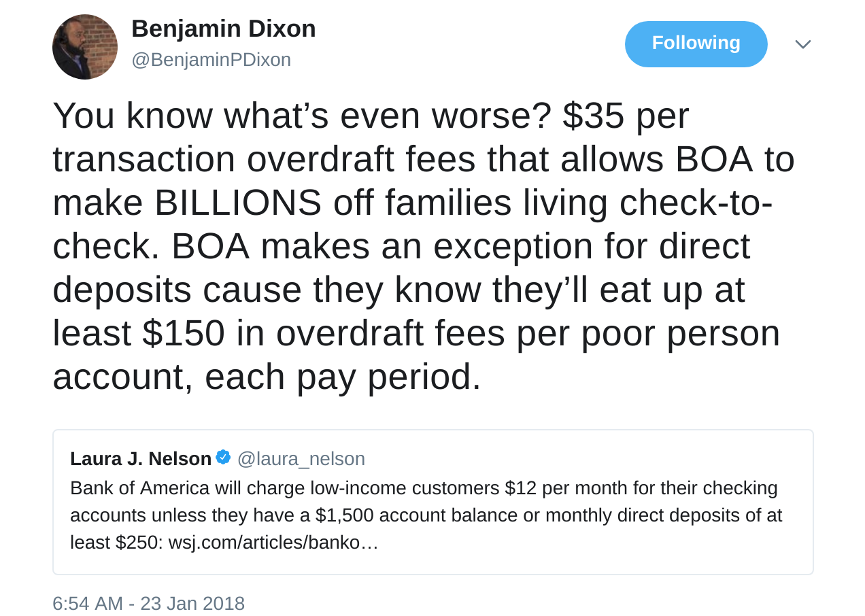Expand the tweet options chevron
Viewport: 865px width, 616px height.
pyautogui.click(x=802, y=44)
